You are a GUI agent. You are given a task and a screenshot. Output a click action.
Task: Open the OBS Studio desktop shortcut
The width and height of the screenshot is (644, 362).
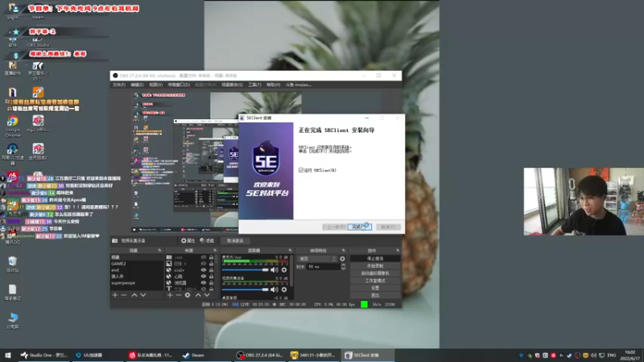point(38,41)
